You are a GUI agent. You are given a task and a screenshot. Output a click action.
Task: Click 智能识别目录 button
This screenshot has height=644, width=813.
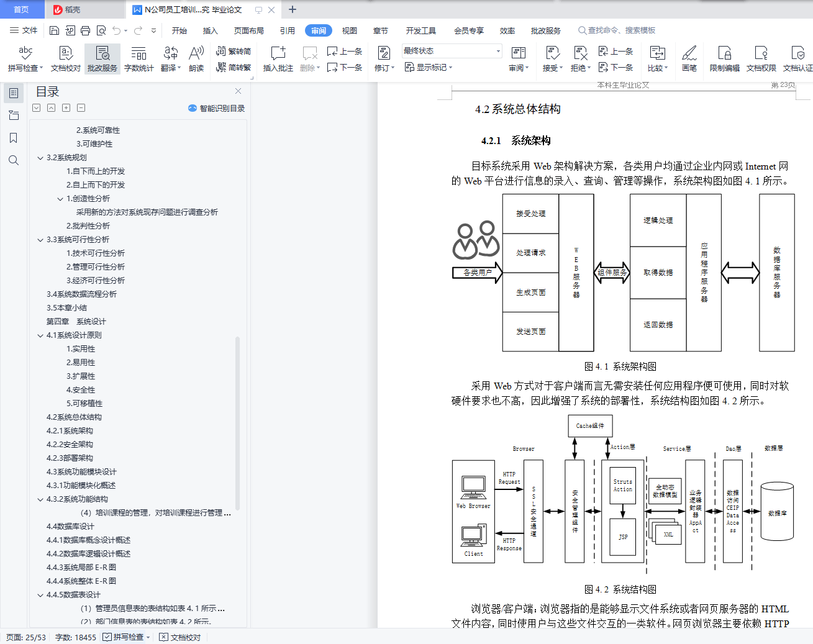point(216,108)
